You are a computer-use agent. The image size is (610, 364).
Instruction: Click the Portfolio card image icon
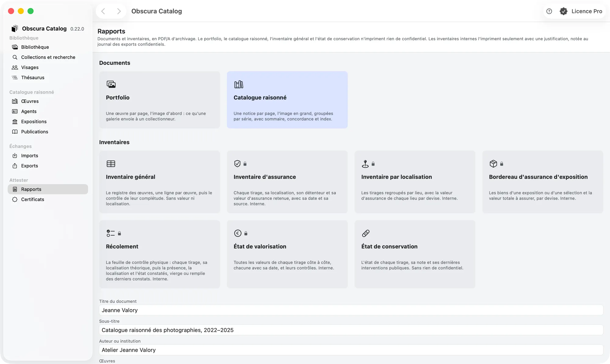[x=111, y=84]
